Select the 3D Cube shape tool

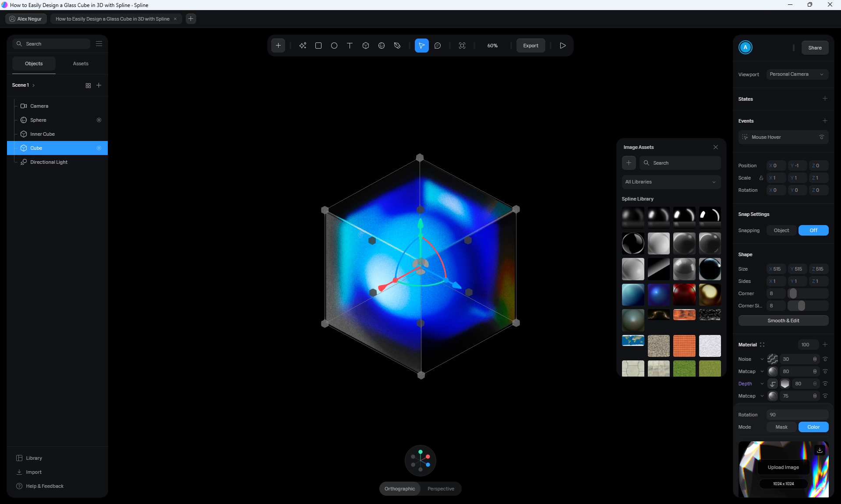(x=366, y=46)
